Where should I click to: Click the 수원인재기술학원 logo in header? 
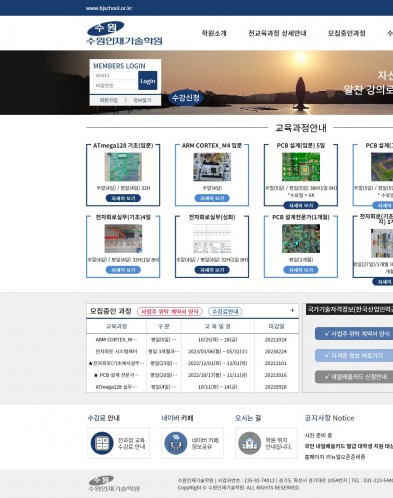click(124, 33)
